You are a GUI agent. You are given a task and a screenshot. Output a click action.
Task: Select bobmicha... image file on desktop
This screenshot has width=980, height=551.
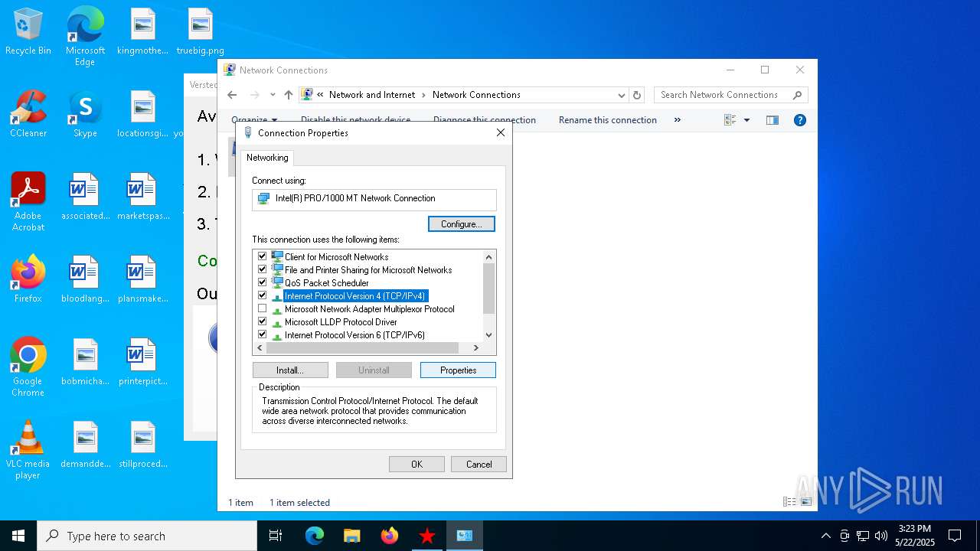pos(85,363)
